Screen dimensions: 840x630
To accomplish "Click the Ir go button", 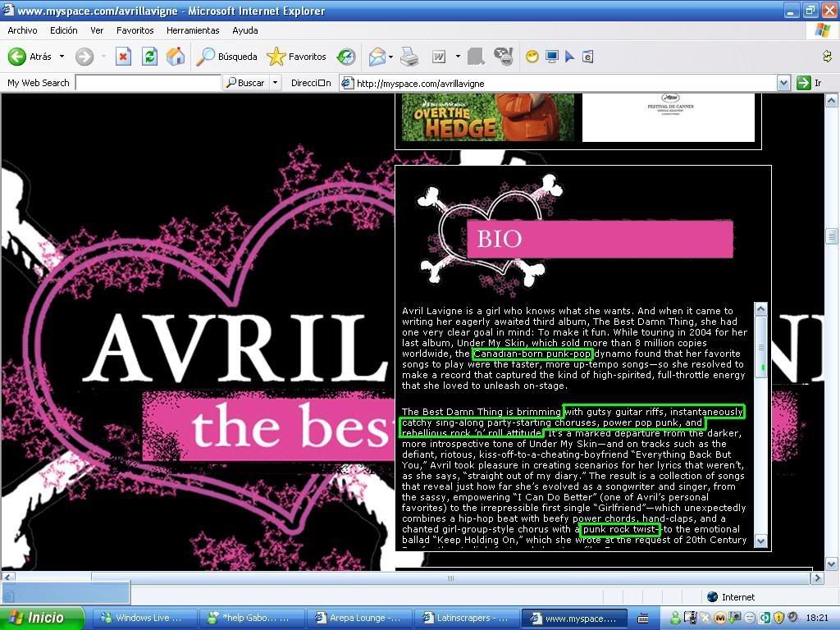I will click(x=809, y=83).
